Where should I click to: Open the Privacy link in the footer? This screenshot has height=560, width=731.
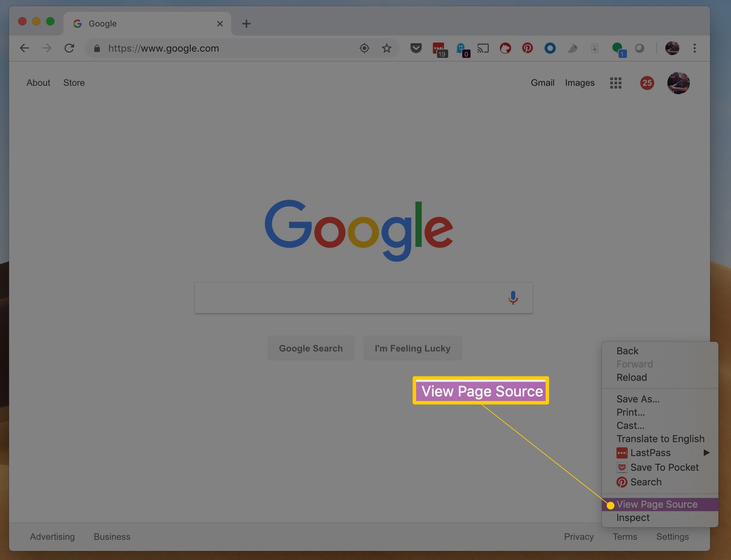578,537
